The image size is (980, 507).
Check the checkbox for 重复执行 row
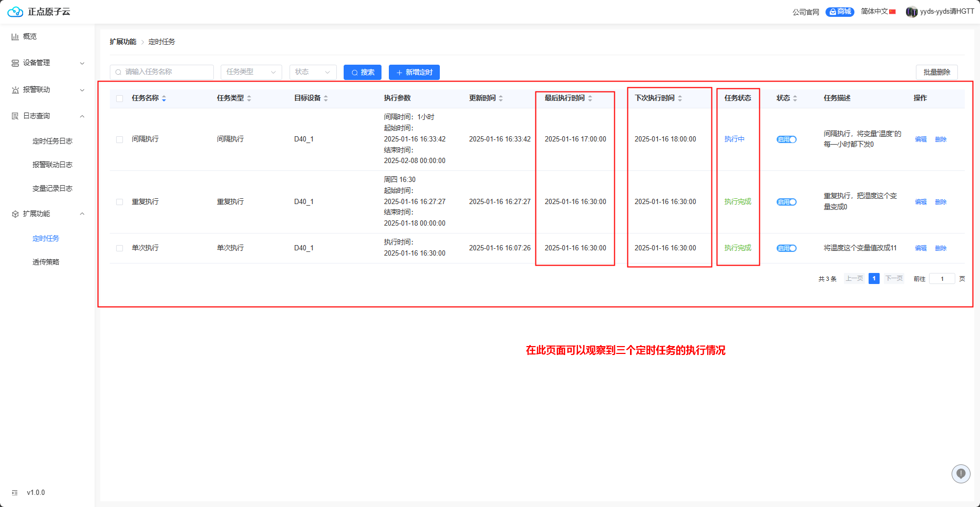(120, 202)
